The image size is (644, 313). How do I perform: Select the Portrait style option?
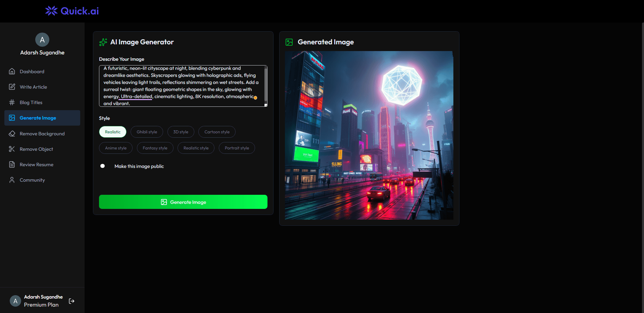[x=237, y=148]
